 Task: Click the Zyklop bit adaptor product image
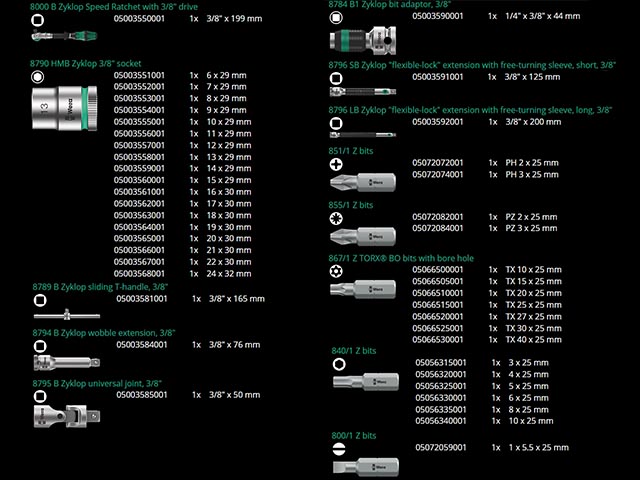point(362,40)
